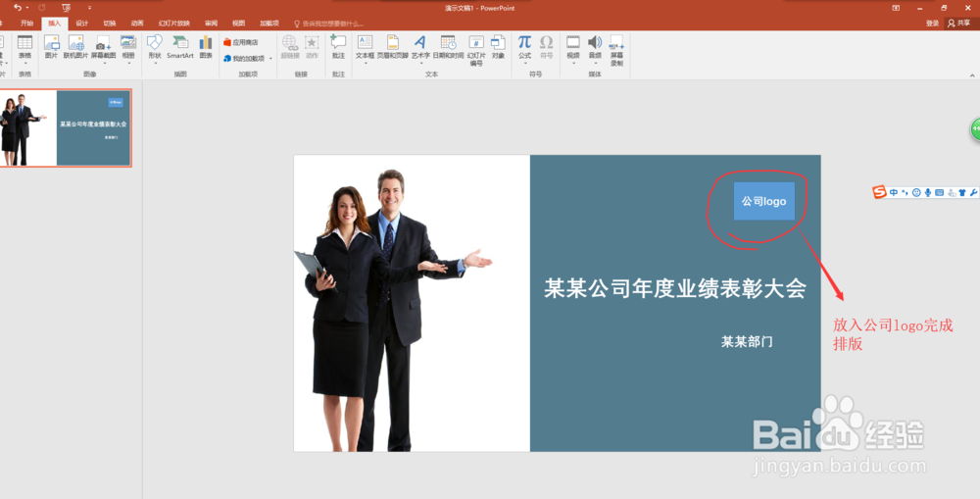Click the Sogou smiley emoticon icon
The height and width of the screenshot is (499, 980).
click(x=916, y=192)
